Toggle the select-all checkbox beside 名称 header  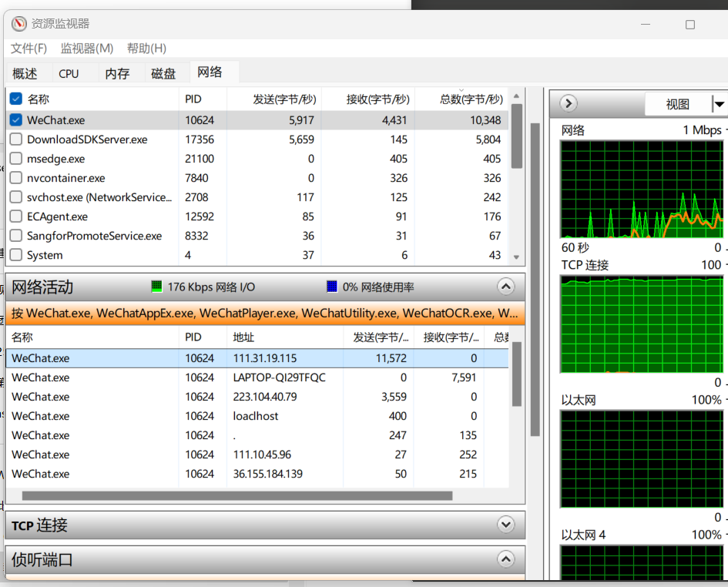click(x=15, y=99)
